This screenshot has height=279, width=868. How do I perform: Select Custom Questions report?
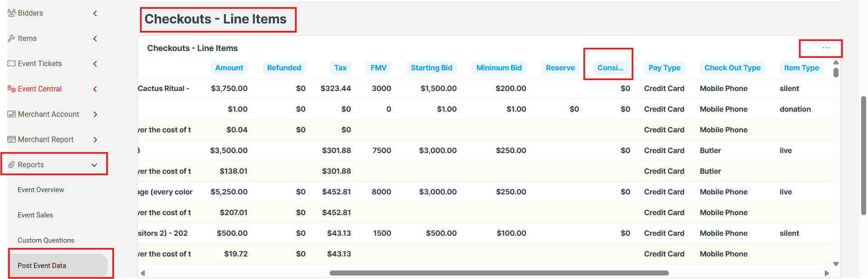[46, 240]
